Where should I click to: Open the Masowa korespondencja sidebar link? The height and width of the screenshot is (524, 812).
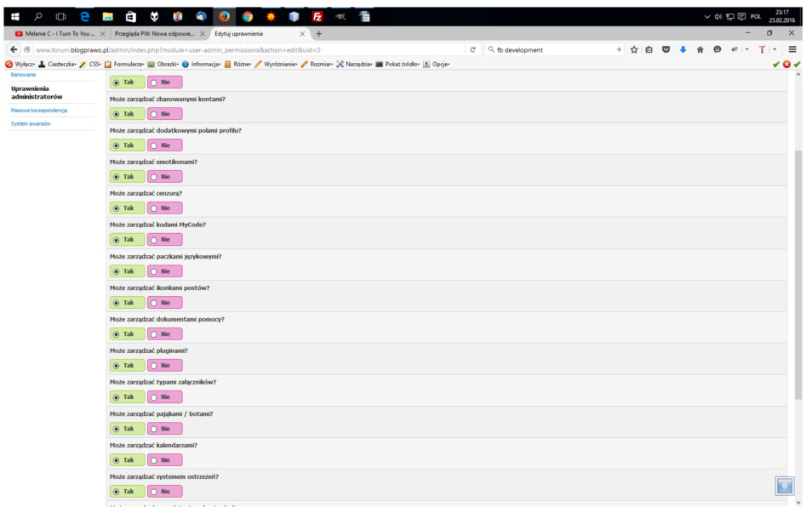[x=39, y=111]
